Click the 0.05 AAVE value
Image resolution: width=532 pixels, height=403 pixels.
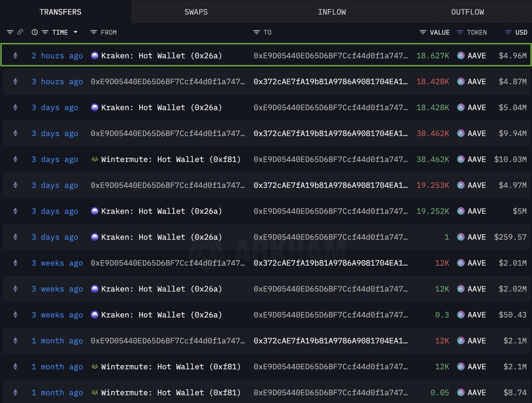click(440, 392)
